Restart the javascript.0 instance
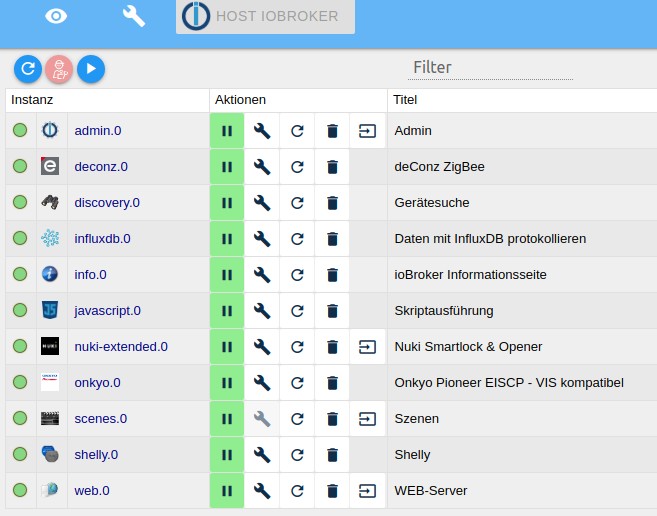Viewport: 657px width, 516px height. pyautogui.click(x=297, y=311)
